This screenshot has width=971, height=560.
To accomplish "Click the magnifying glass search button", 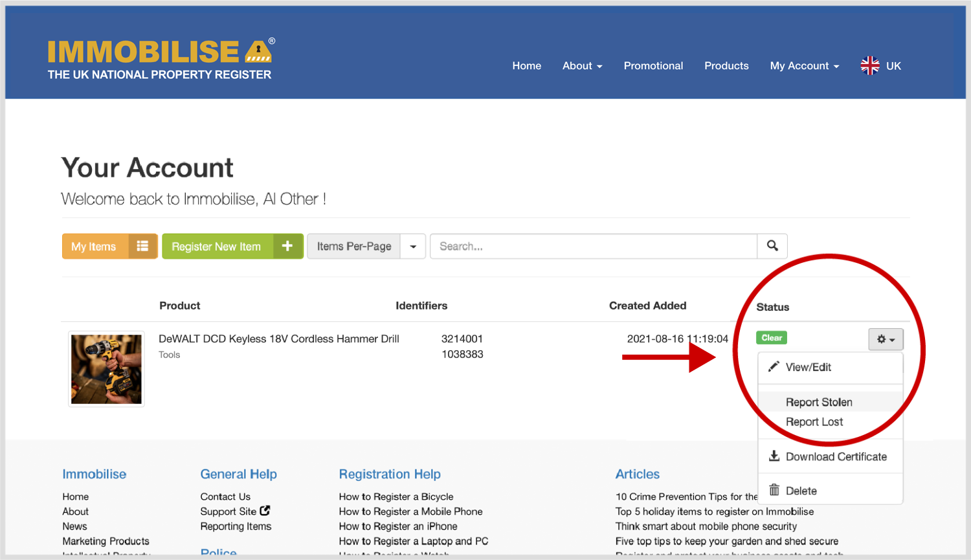I will [772, 246].
